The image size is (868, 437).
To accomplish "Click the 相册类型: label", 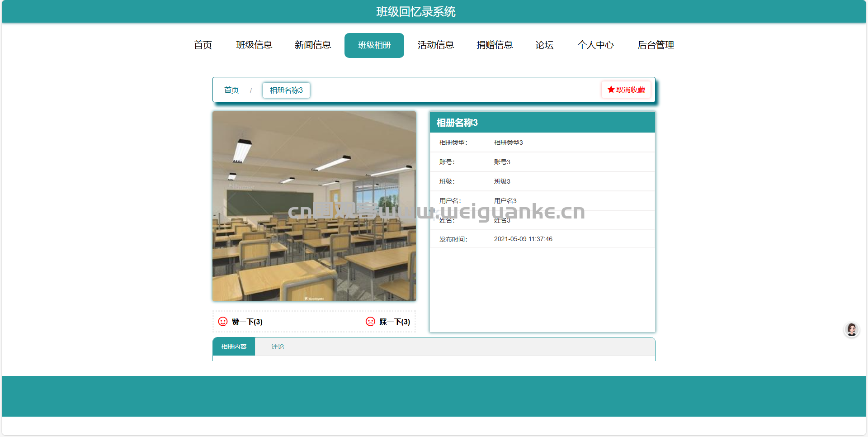I will click(453, 142).
